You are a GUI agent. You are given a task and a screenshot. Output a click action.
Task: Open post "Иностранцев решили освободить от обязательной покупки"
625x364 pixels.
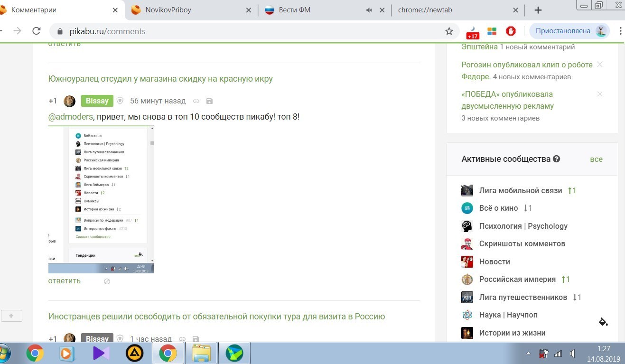(216, 317)
